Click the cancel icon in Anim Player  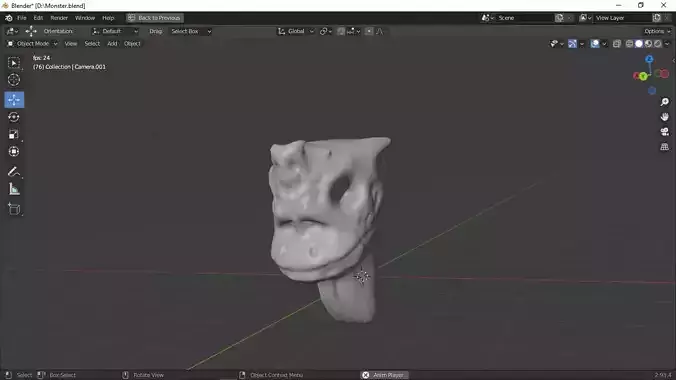point(366,375)
